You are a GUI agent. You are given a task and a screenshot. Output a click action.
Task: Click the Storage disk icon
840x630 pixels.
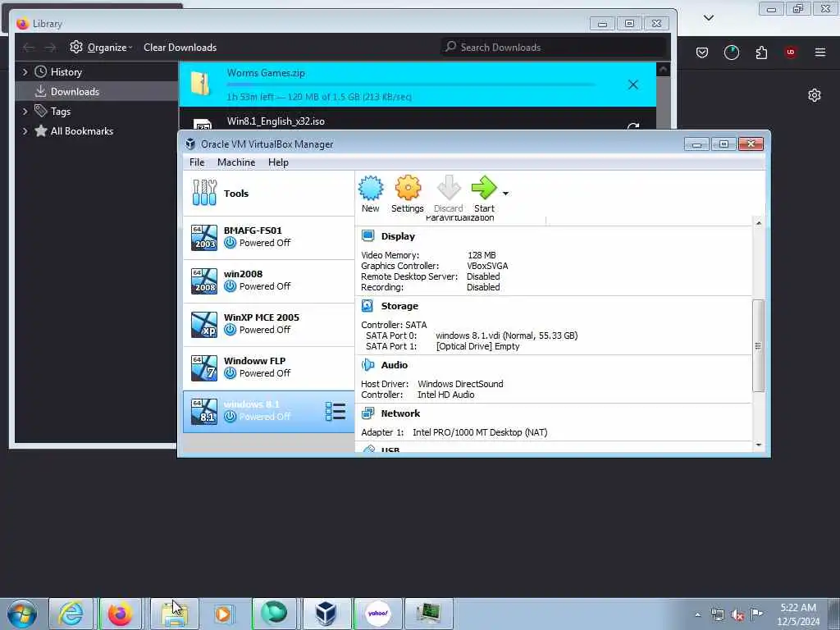point(367,305)
